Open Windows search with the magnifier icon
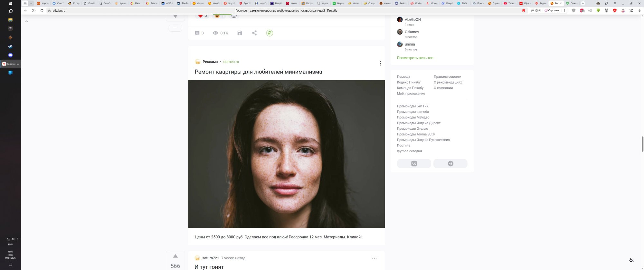Viewport: 644px width, 270px height. point(10,11)
